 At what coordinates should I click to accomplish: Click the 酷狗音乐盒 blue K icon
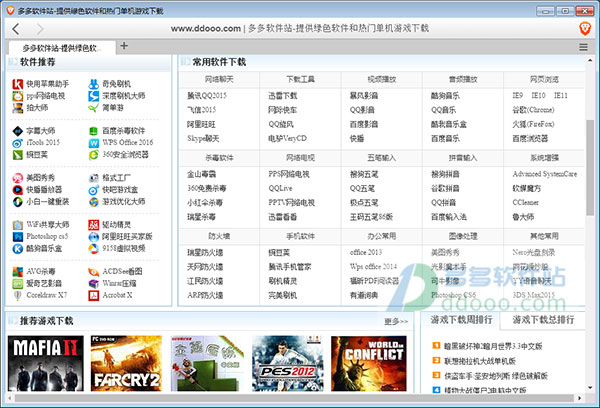(x=18, y=249)
